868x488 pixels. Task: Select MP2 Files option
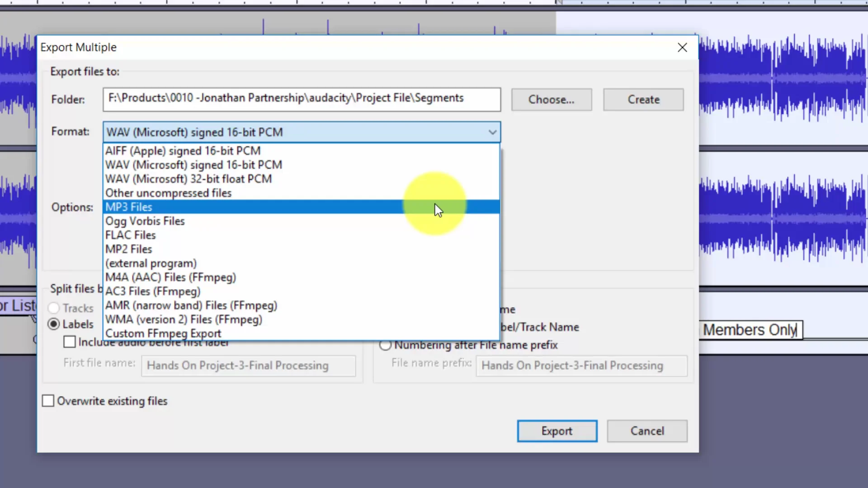pyautogui.click(x=302, y=249)
